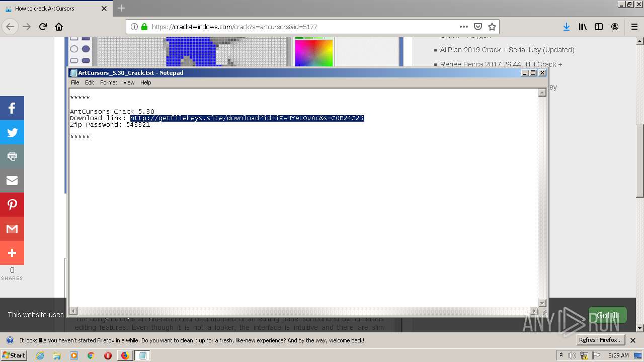Click the highlighted getfilekeys.site download URL
This screenshot has width=644, height=362.
[x=247, y=118]
